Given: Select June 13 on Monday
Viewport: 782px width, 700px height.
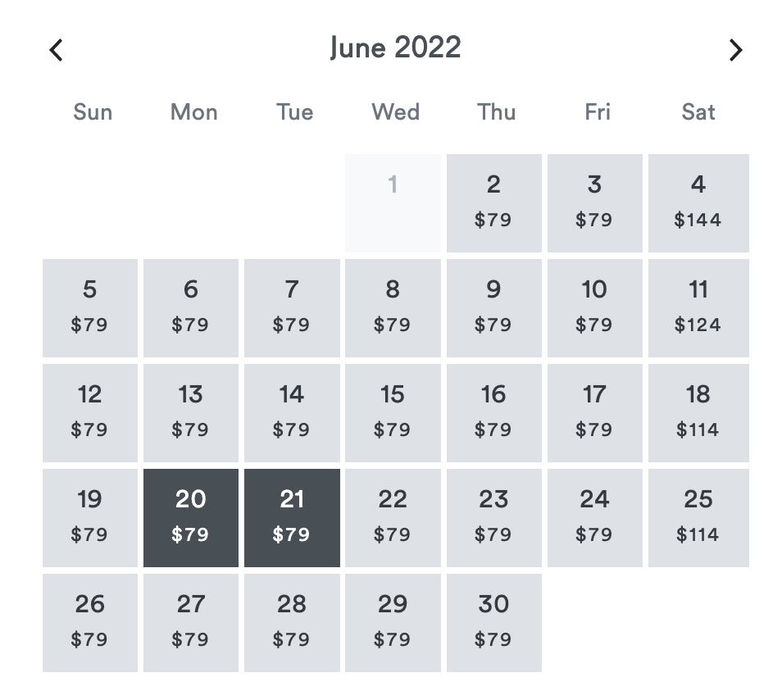Looking at the screenshot, I should [x=190, y=413].
